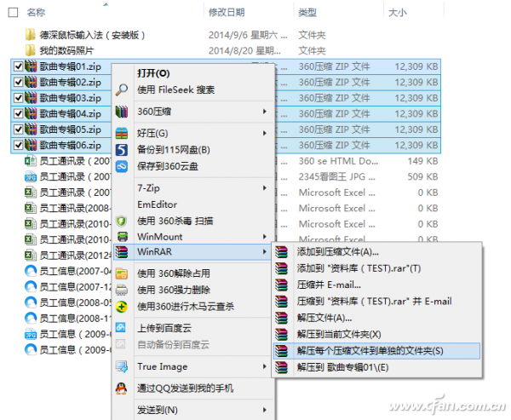The image size is (511, 420).
Task: Click the 上传到百度云 icon
Action: (121, 328)
